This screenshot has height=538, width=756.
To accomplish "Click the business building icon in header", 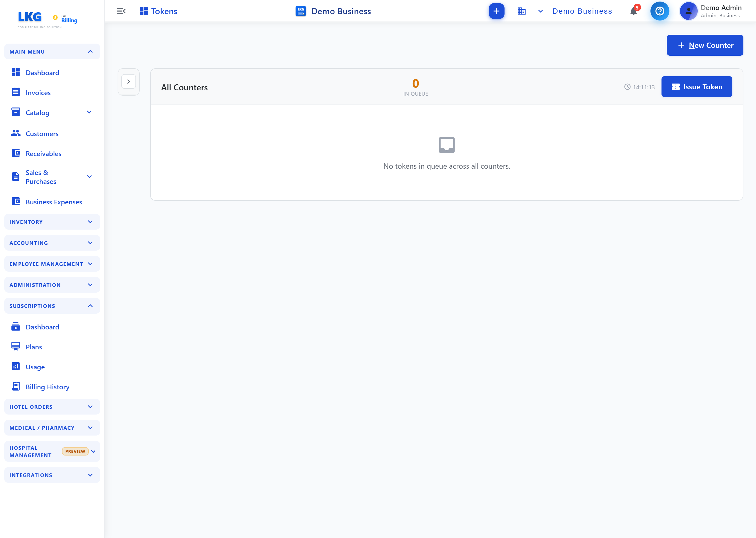I will 521,11.
